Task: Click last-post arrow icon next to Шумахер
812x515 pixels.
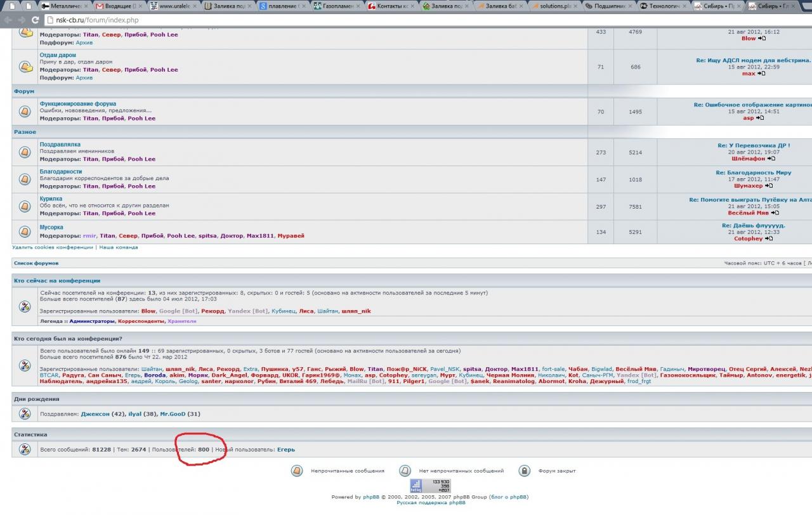Action: click(x=769, y=186)
